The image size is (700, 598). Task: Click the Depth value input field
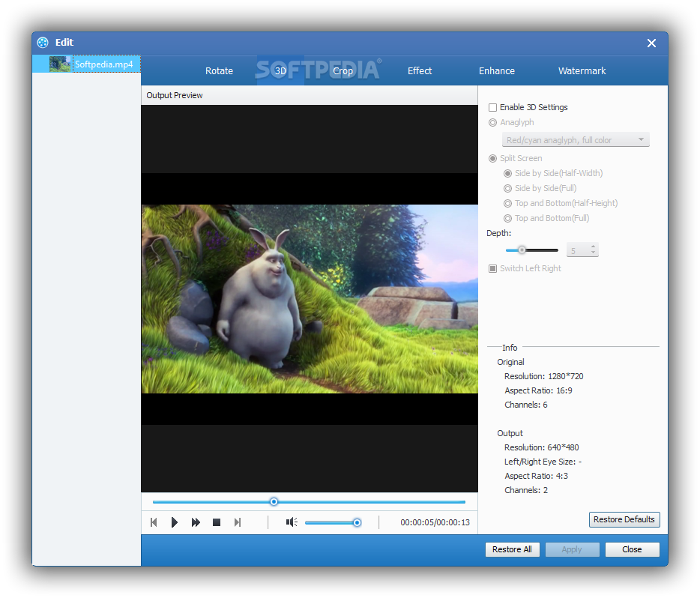tap(578, 250)
